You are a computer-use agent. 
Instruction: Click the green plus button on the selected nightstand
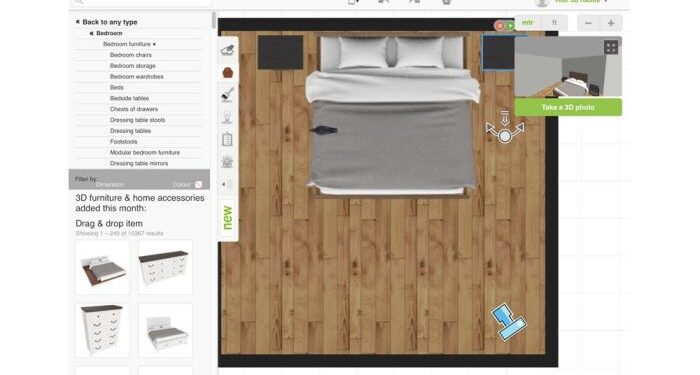tap(510, 26)
